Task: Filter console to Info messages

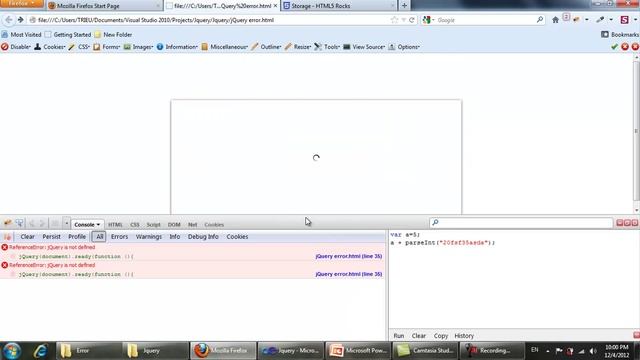Action: click(175, 237)
